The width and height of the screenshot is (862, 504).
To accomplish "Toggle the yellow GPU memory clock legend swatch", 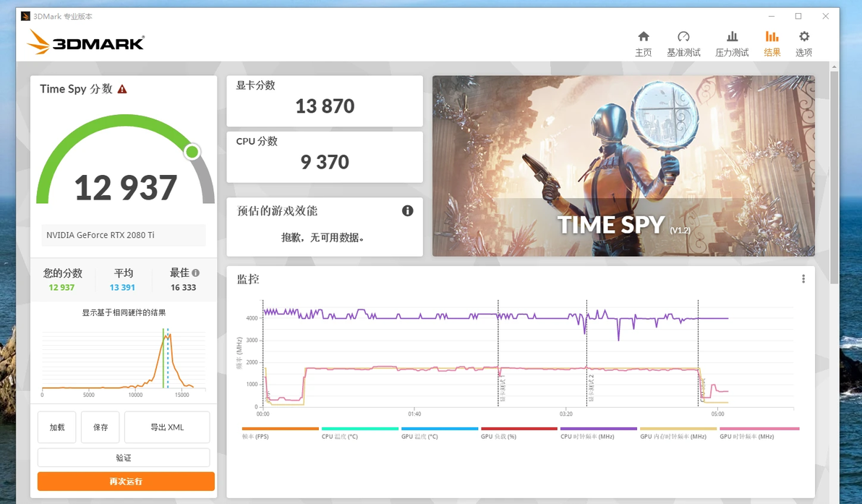I will (x=678, y=429).
